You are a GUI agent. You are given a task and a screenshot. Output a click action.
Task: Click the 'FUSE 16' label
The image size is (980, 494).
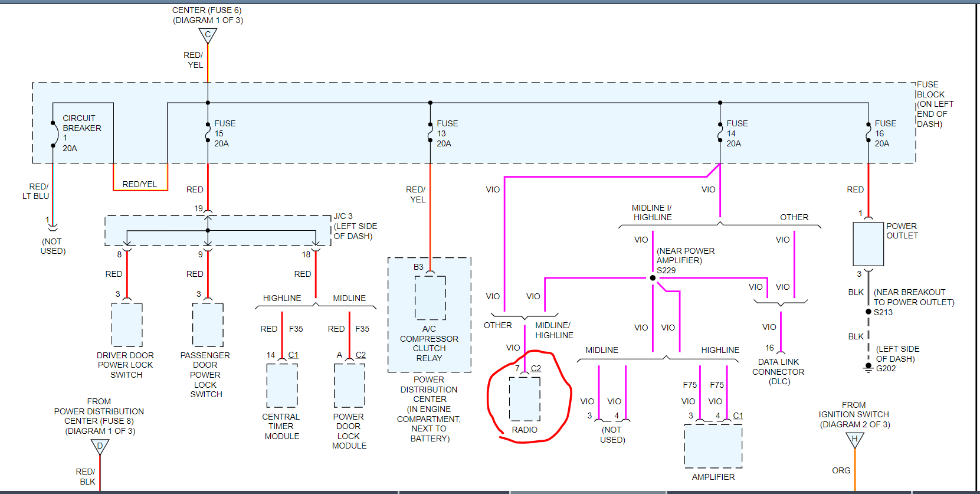pyautogui.click(x=885, y=128)
